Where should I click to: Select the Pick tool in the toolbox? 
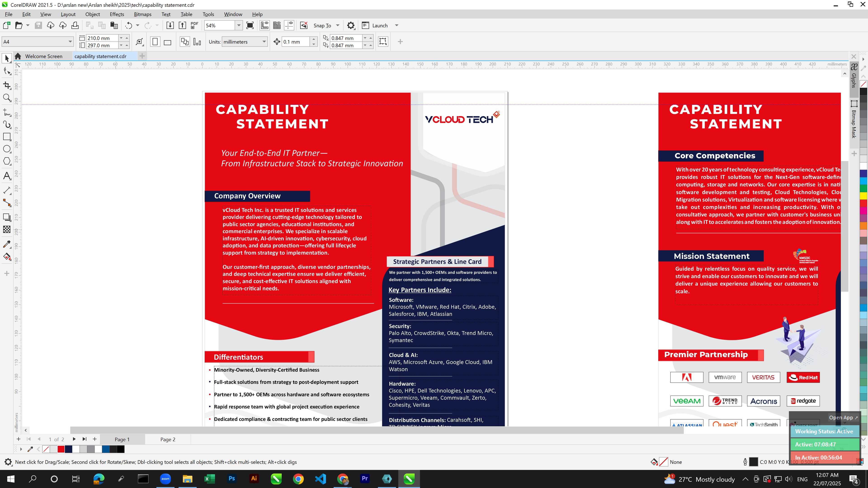coord(7,58)
